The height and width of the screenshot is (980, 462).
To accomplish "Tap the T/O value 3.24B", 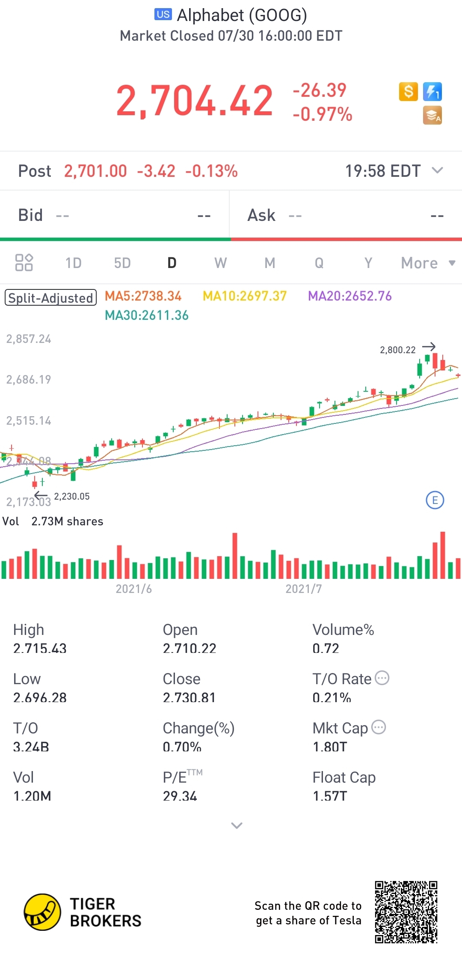I will (x=31, y=747).
